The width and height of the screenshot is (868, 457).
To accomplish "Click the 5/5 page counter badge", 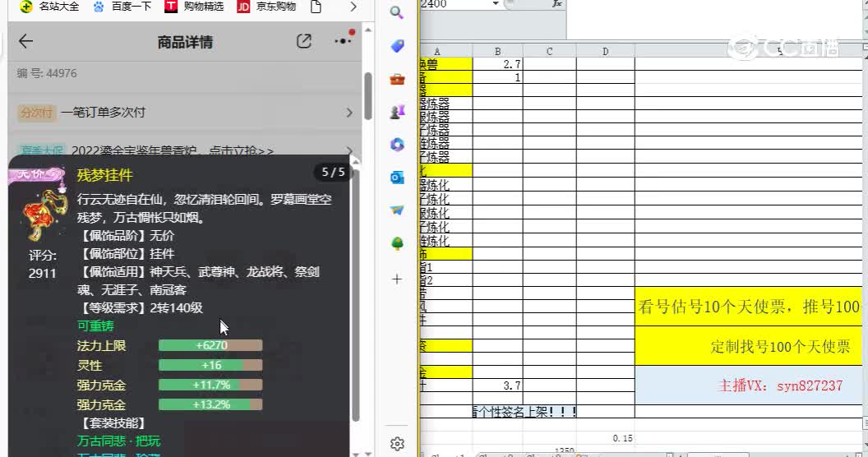I will (333, 173).
